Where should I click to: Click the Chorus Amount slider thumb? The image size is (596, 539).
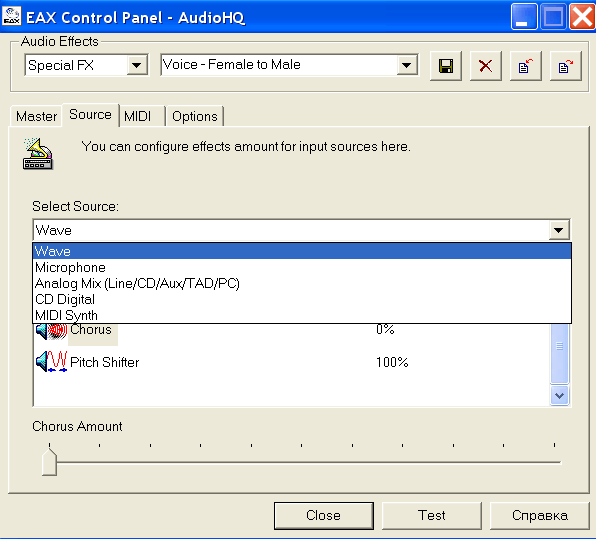click(x=49, y=462)
